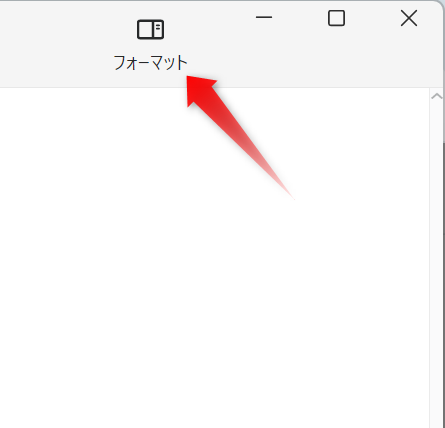
Task: Close the window with the X icon
Action: tap(409, 18)
